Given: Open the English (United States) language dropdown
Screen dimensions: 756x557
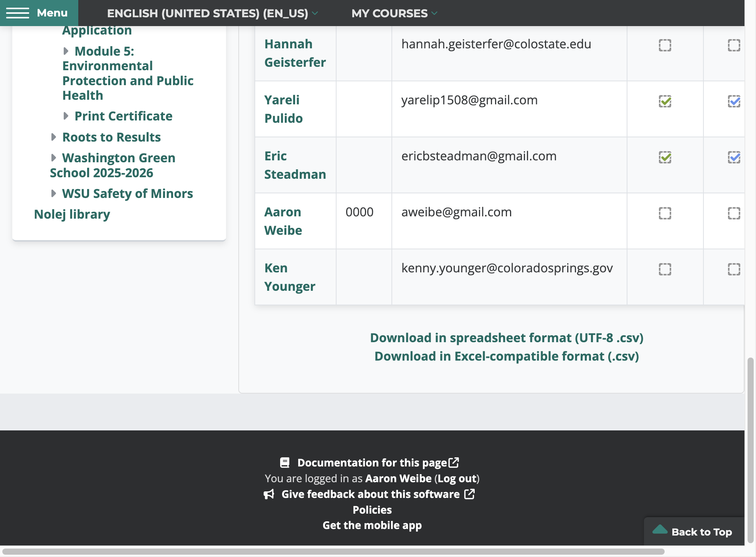Looking at the screenshot, I should (212, 13).
